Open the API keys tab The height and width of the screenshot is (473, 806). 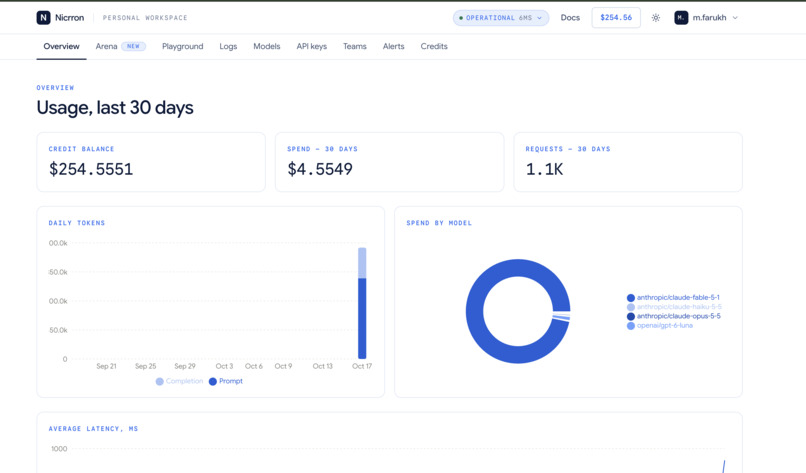312,46
